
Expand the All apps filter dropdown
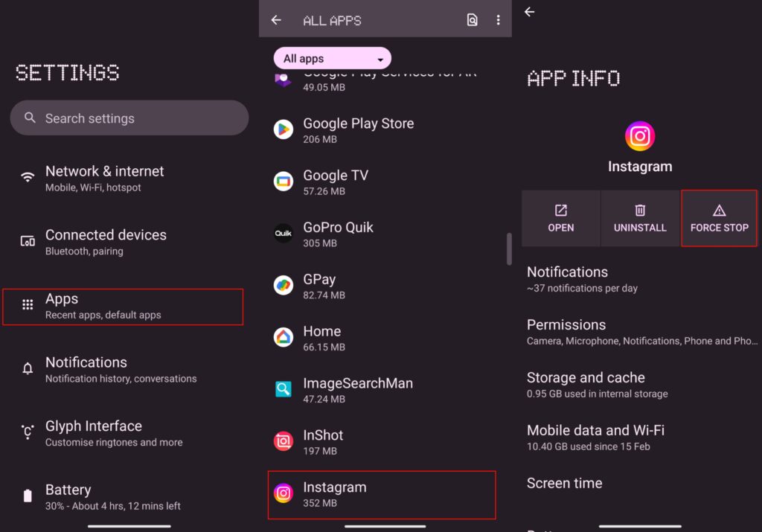tap(333, 59)
